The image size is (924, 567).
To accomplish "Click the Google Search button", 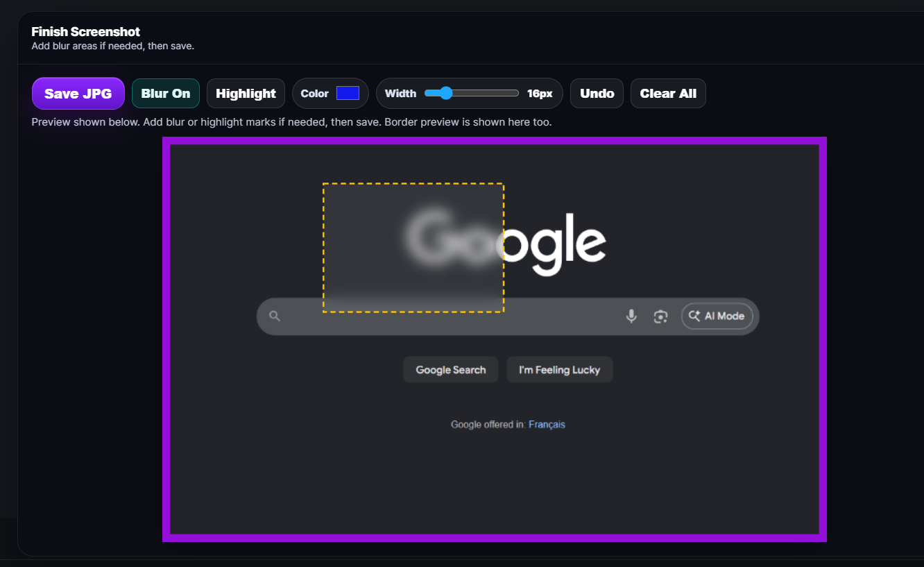I will [451, 370].
